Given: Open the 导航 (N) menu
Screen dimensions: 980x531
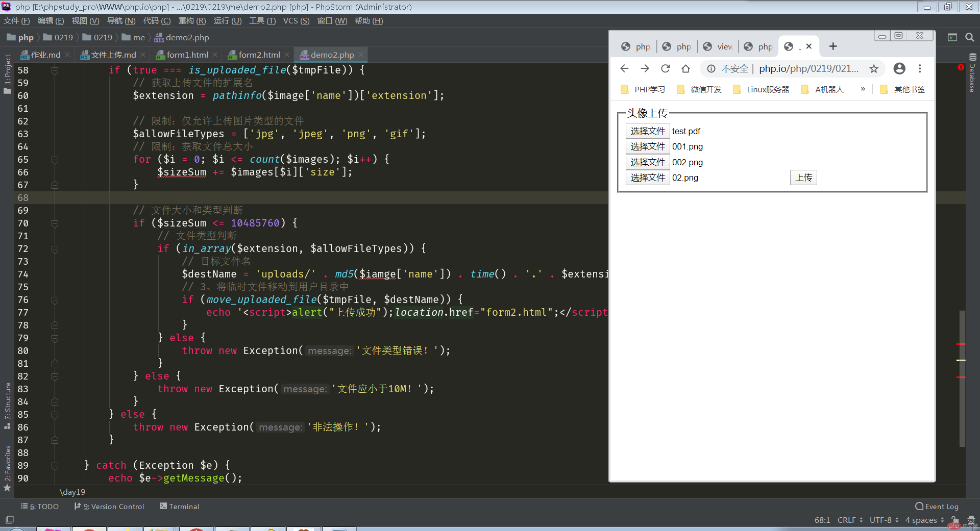Looking at the screenshot, I should (121, 20).
